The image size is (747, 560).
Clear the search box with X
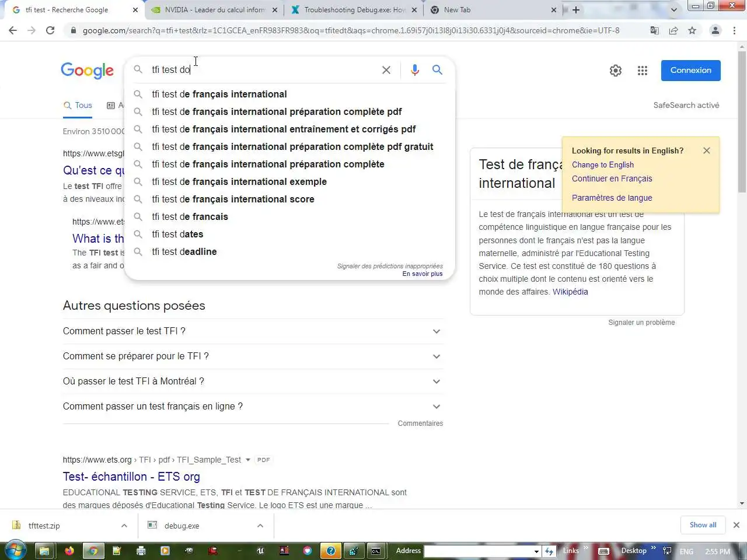[x=386, y=70]
